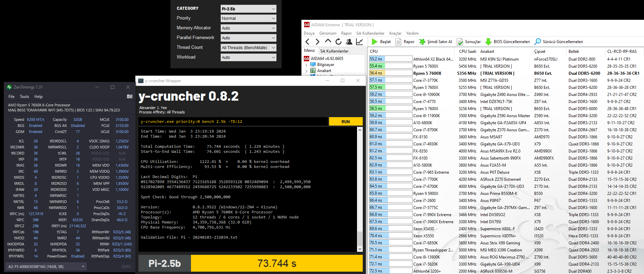The height and width of the screenshot is (274, 644).
Task: Take ZenTimings screenshot with camera icon
Action: point(130,96)
